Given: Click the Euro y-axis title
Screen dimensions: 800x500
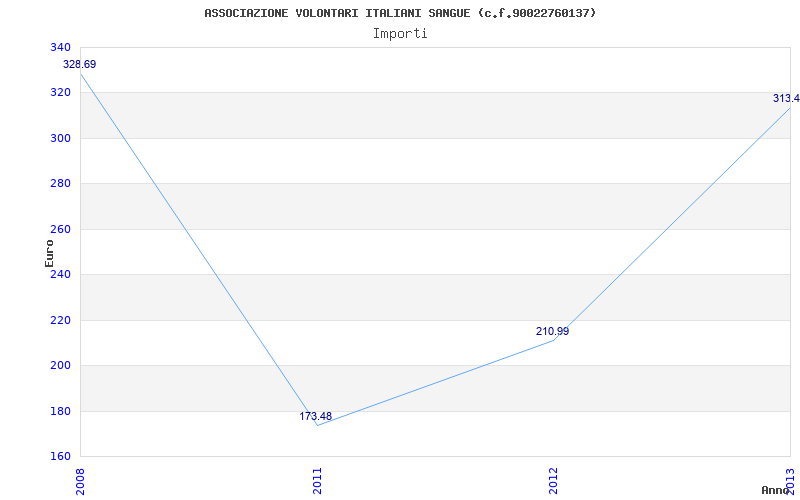Looking at the screenshot, I should (49, 253).
